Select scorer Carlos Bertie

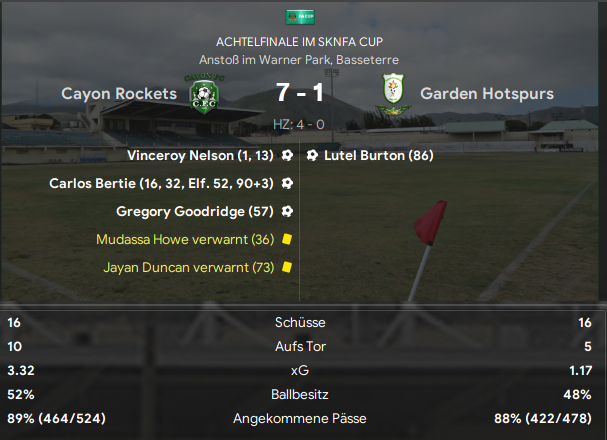92,183
